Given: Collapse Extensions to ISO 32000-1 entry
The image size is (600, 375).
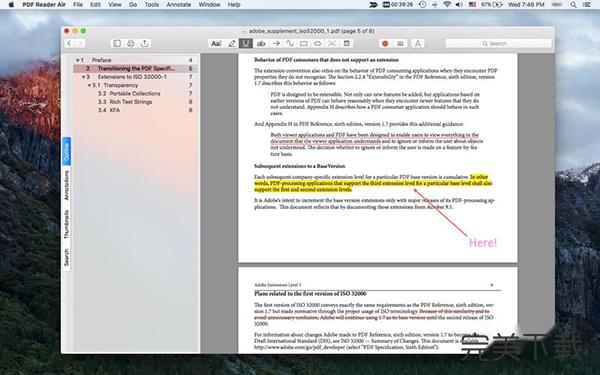Looking at the screenshot, I should 83,77.
